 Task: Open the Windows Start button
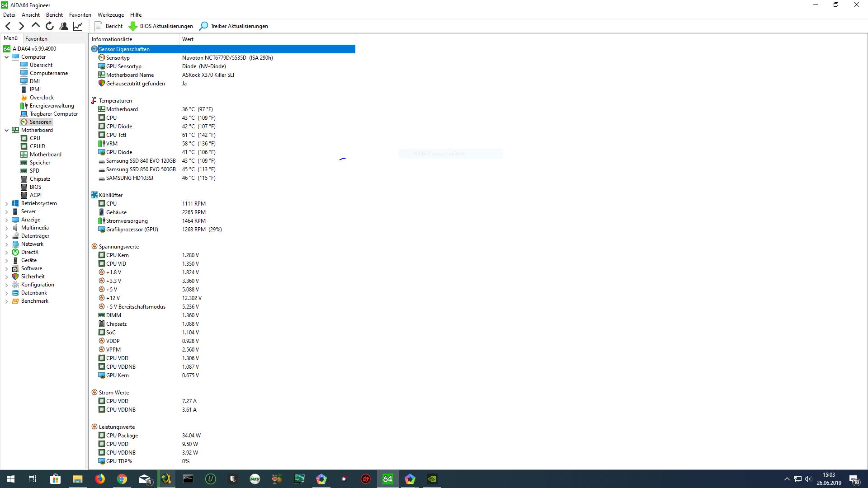11,479
